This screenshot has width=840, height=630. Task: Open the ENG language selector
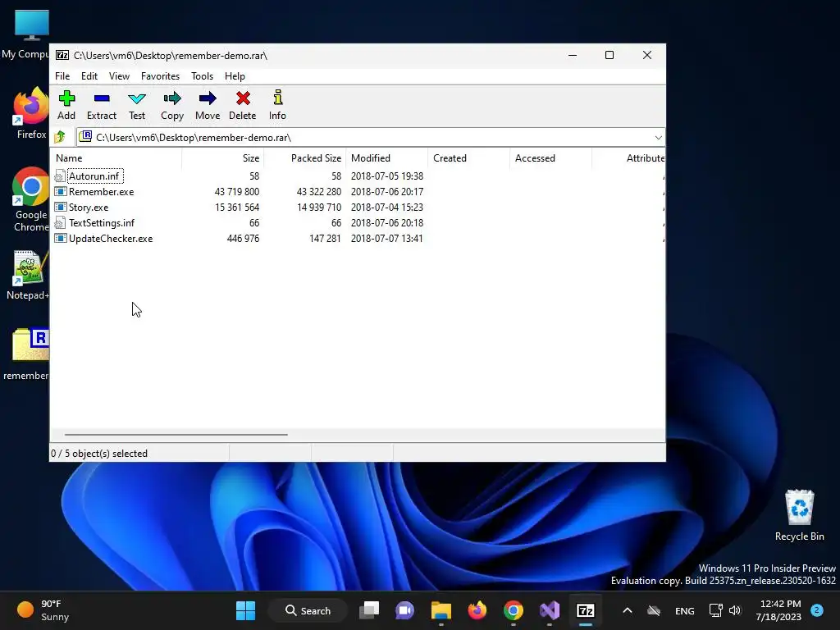tap(685, 610)
